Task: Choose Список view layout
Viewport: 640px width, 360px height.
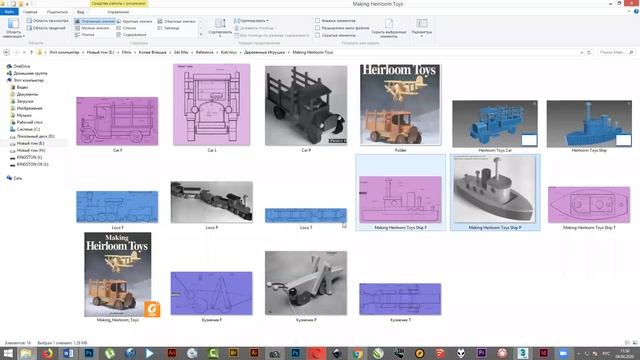Action: 126,28
